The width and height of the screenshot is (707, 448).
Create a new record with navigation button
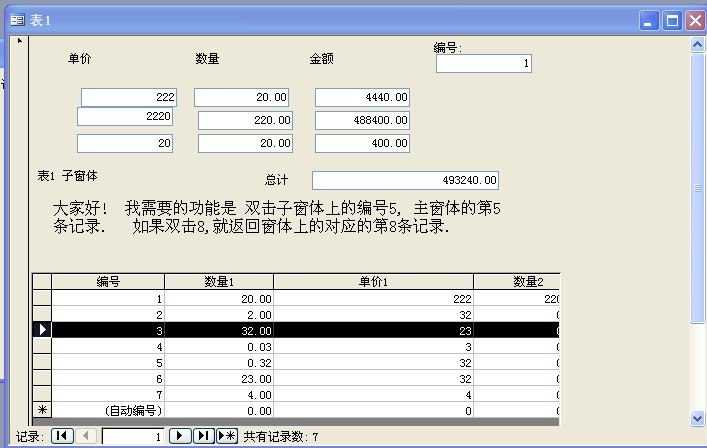click(227, 436)
